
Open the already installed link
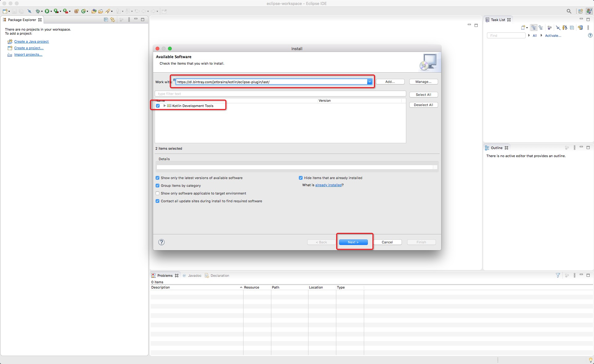coord(329,185)
